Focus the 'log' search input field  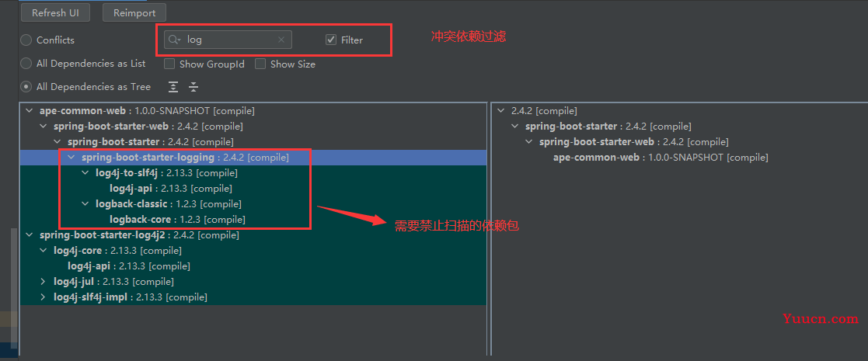click(228, 40)
